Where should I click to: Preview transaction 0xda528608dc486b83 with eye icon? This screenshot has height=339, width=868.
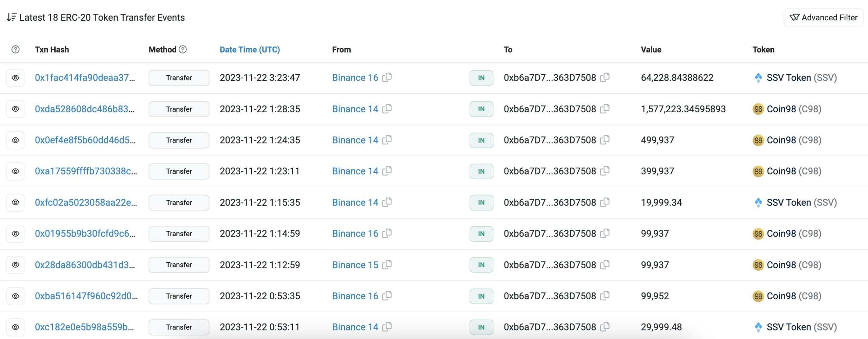(16, 109)
